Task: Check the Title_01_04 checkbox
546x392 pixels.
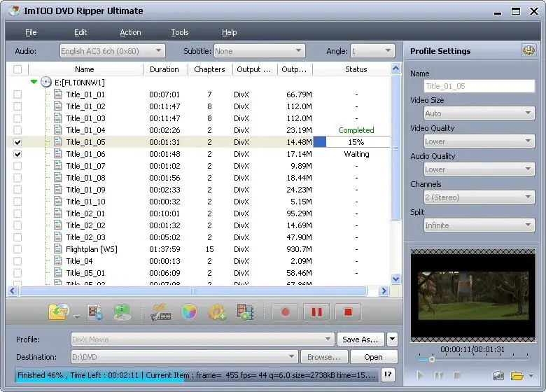Action: click(17, 130)
